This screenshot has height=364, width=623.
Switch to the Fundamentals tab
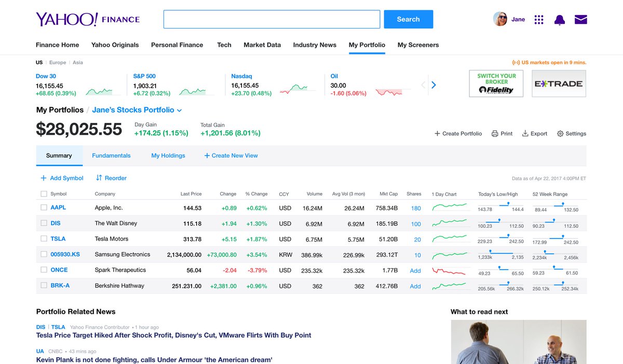111,156
